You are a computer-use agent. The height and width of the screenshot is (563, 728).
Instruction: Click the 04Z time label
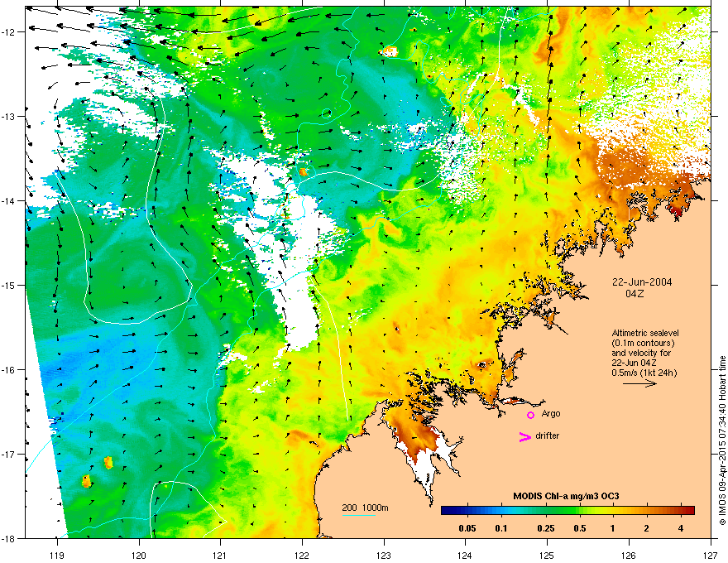635,294
